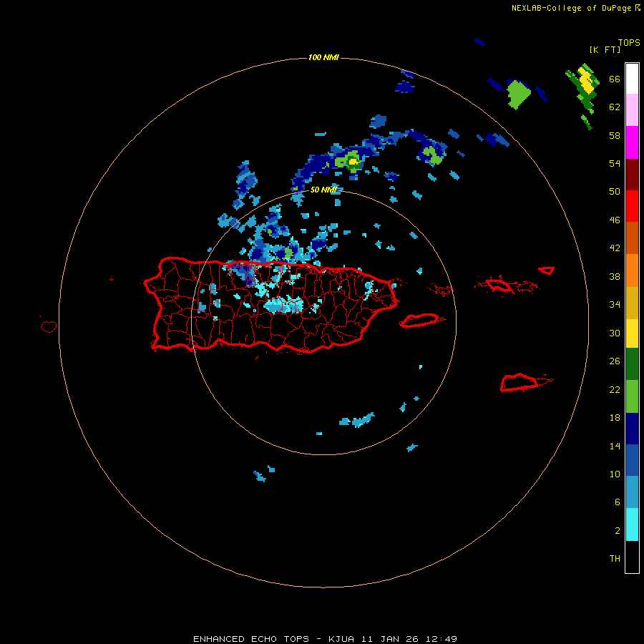Click the "[K FT]" units label
Viewport: 644px width, 644px height.
(x=605, y=49)
